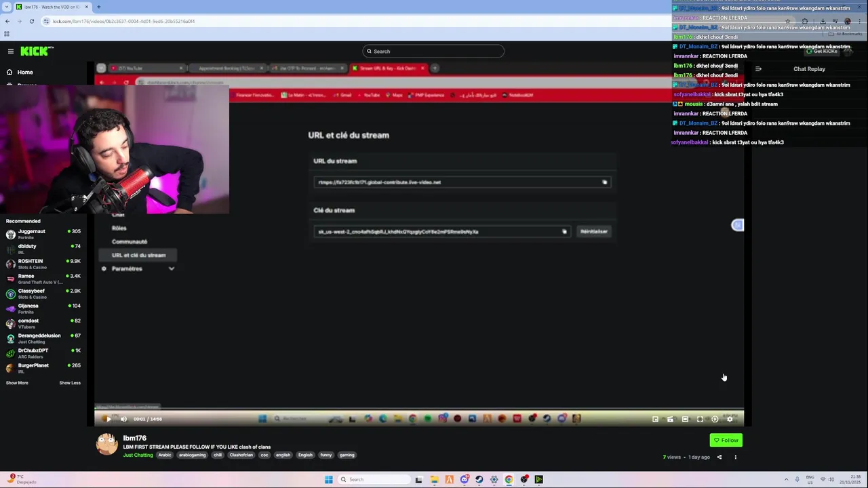The height and width of the screenshot is (488, 868).
Task: Click the Windows taskbar Search box
Action: tap(373, 479)
